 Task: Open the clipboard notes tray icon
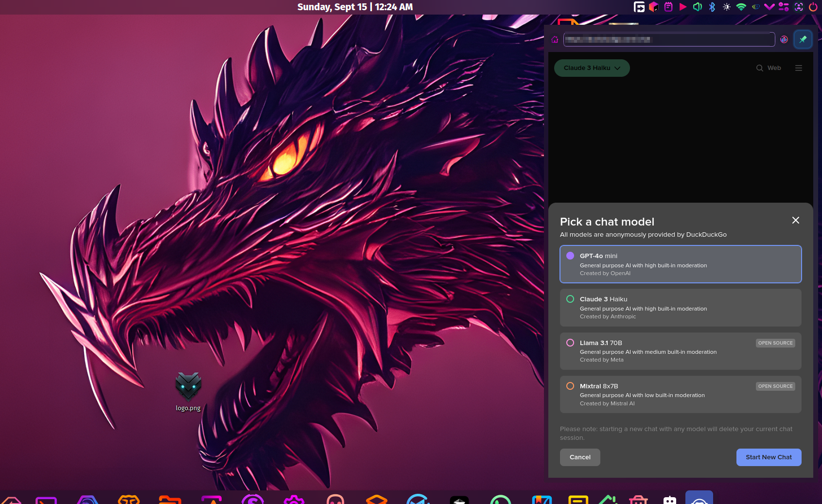tap(668, 7)
